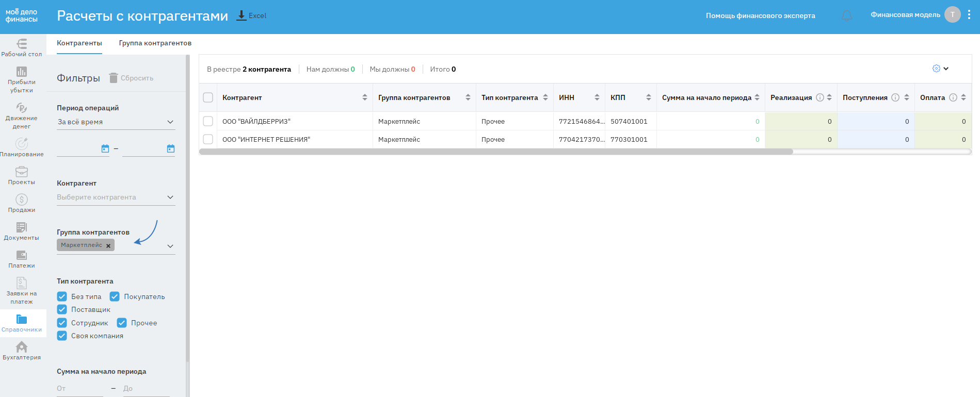
Task: Open the start date calendar picker
Action: pyautogui.click(x=105, y=148)
